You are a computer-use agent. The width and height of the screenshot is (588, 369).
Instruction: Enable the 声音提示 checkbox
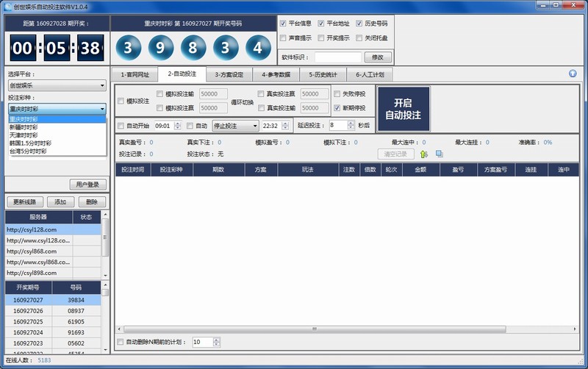284,37
